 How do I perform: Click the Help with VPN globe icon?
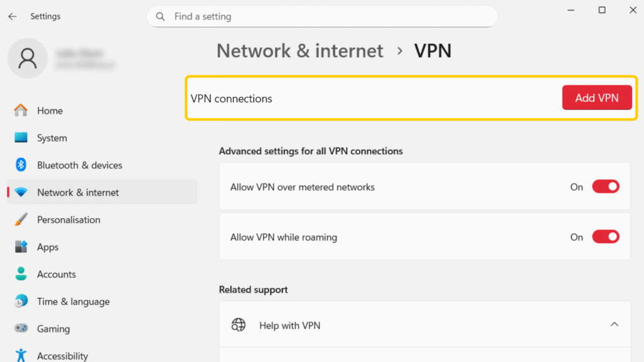pyautogui.click(x=238, y=325)
